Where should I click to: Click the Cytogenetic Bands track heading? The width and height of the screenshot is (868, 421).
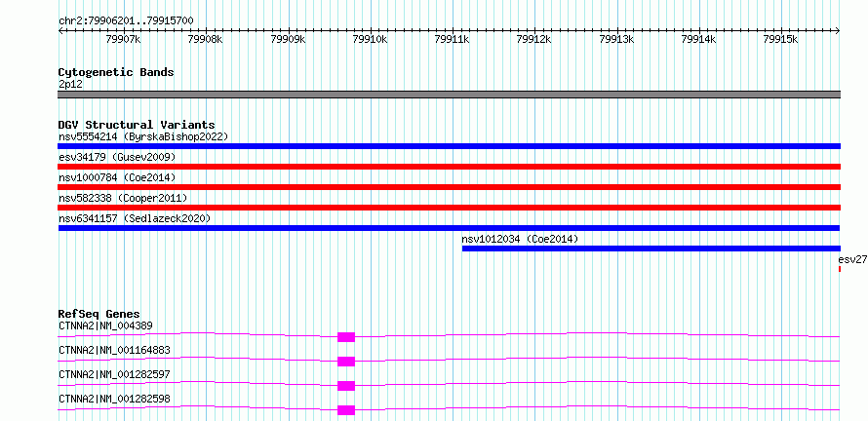coord(116,72)
